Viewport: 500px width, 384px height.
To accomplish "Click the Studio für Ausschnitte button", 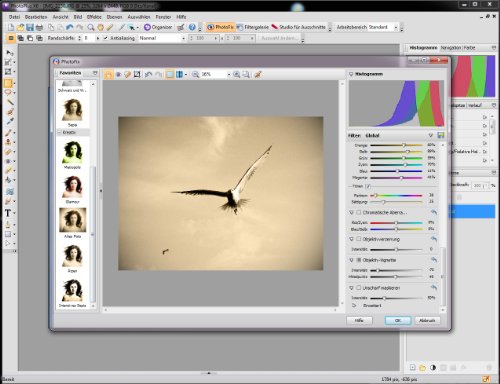I will click(x=299, y=27).
